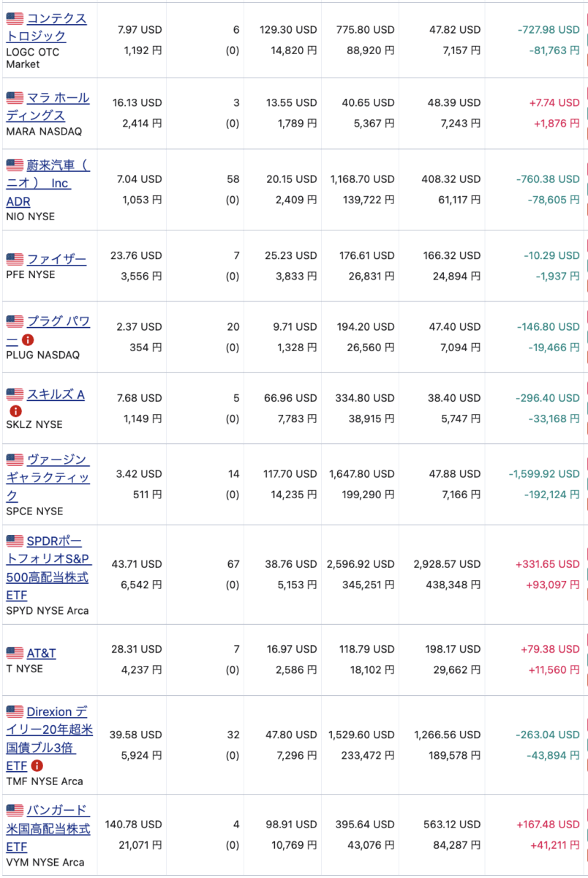This screenshot has height=878, width=588.
Task: Select the スキルズ A stock link
Action: coord(56,394)
